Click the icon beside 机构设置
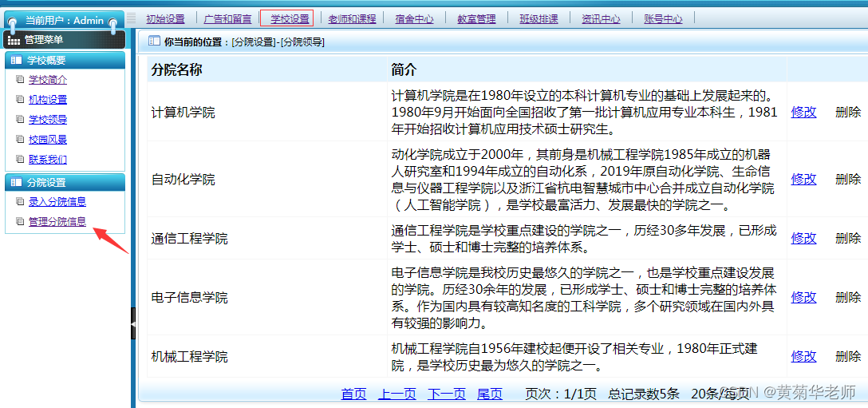 (x=21, y=100)
